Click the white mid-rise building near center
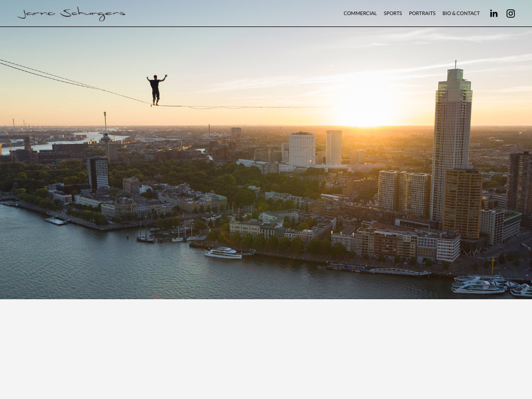Viewport: 532px width, 399px height. point(302,149)
